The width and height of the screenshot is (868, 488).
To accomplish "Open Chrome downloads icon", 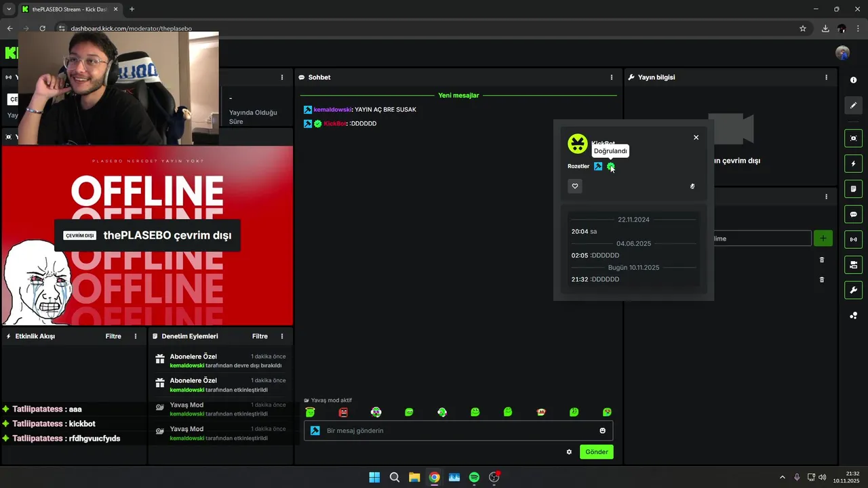I will pyautogui.click(x=825, y=28).
